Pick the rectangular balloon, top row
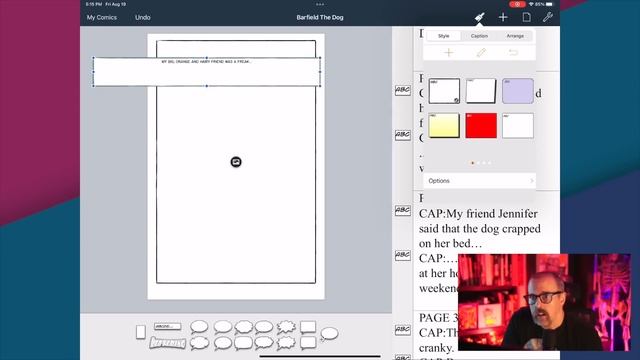 coord(308,327)
